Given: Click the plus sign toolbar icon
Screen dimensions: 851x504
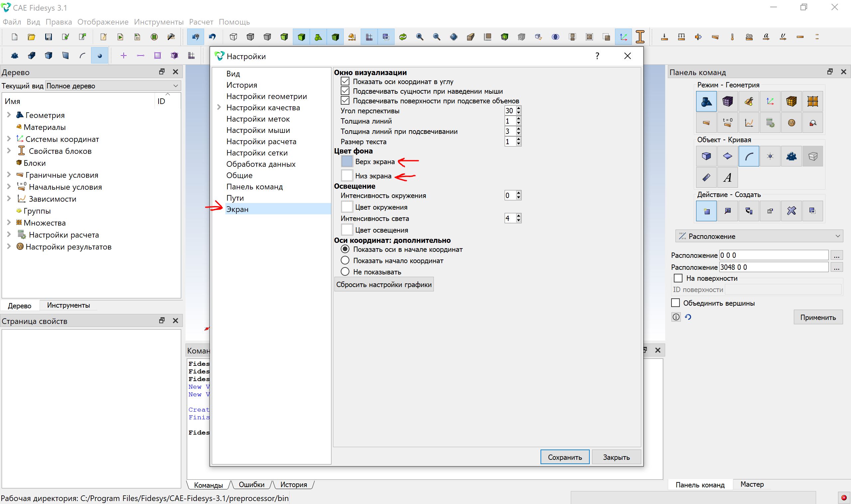Looking at the screenshot, I should (x=124, y=55).
